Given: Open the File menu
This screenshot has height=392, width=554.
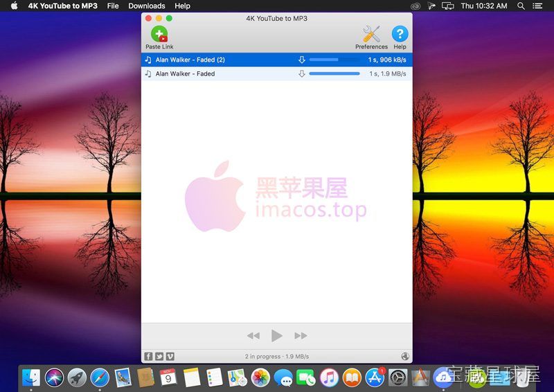Looking at the screenshot, I should (113, 6).
